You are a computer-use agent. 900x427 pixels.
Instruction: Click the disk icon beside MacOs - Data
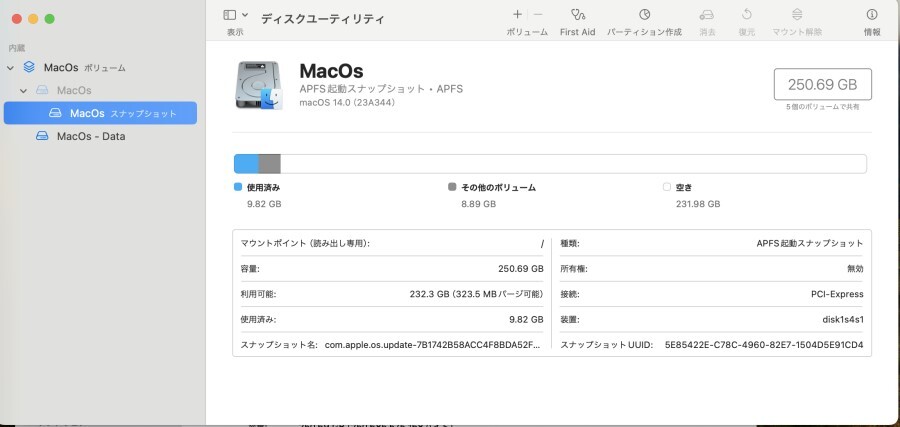[x=42, y=136]
